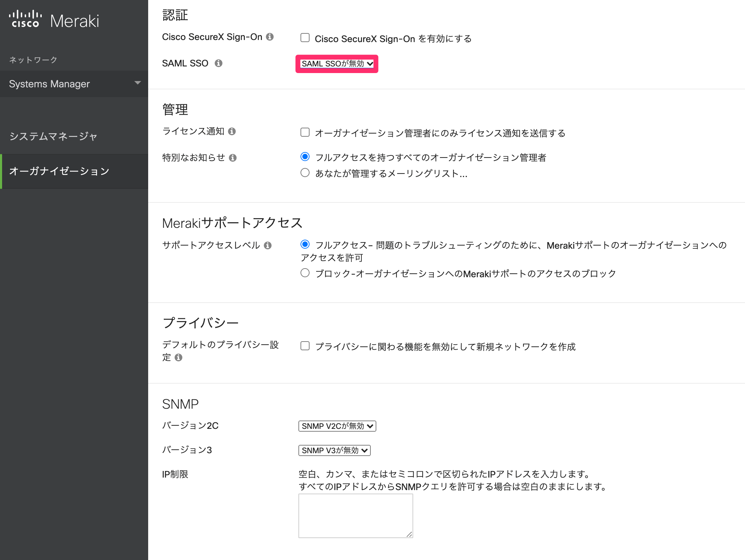Click the Merakiサポートアクセス heading
745x560 pixels.
[x=232, y=223]
